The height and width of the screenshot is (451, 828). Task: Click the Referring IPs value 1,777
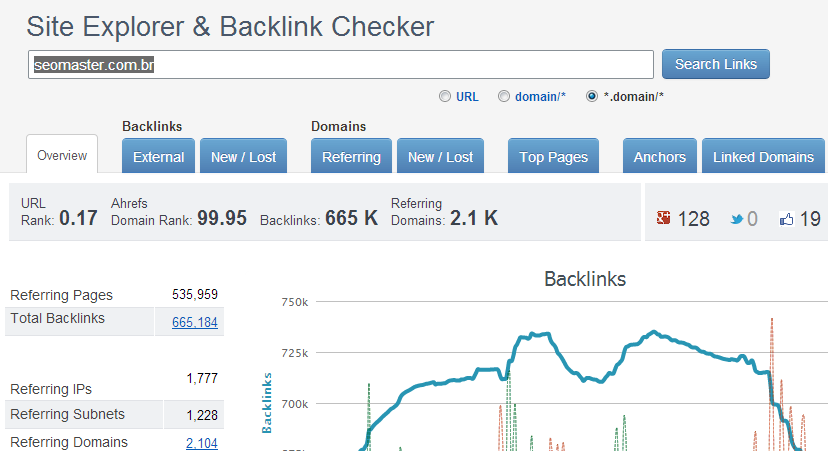(x=202, y=378)
